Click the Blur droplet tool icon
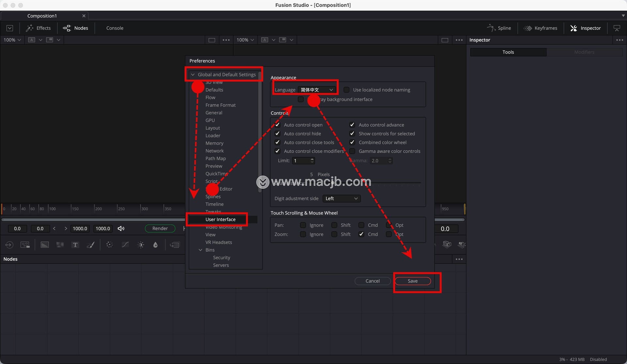 (155, 245)
